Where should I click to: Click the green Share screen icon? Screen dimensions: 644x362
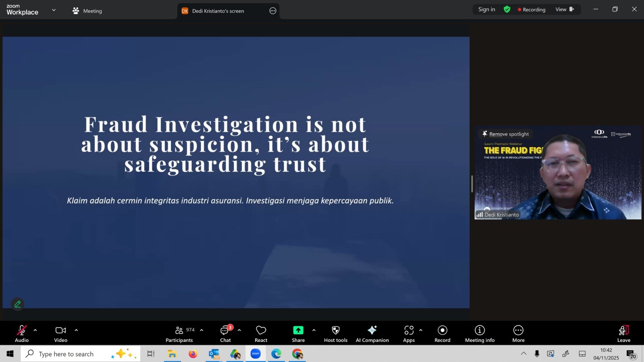click(298, 330)
